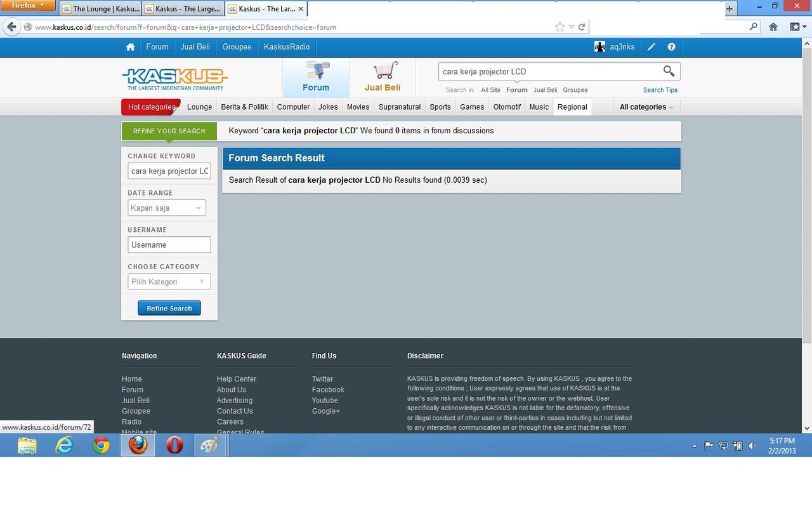
Task: Click the browser search bar magnifier icon
Action: 753,27
